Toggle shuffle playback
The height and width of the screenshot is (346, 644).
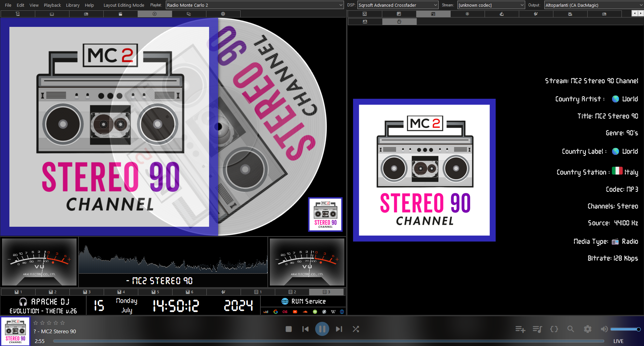click(x=356, y=329)
